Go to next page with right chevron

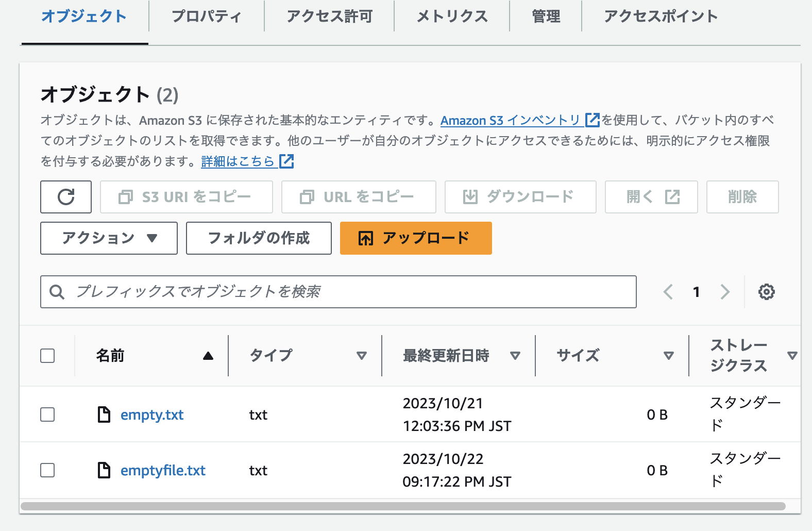coord(725,292)
